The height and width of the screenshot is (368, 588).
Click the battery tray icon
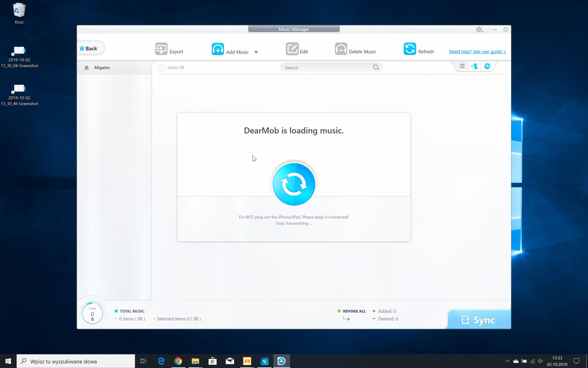(524, 361)
